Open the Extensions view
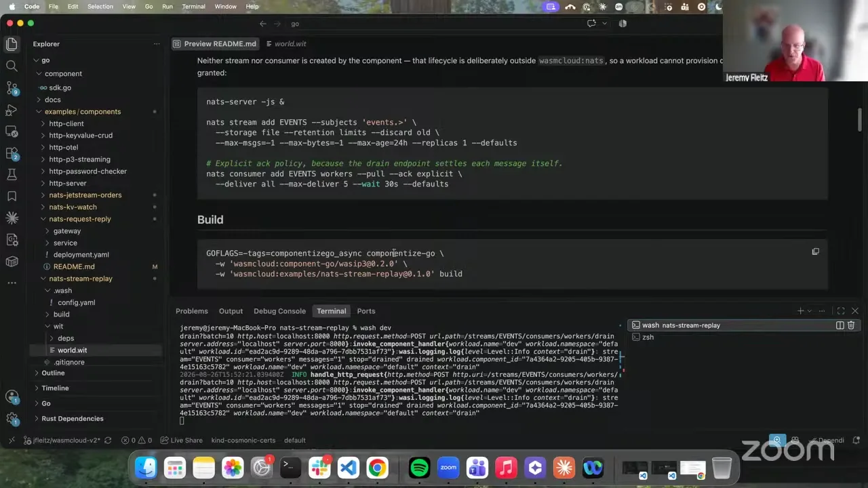This screenshot has height=488, width=868. click(12, 153)
